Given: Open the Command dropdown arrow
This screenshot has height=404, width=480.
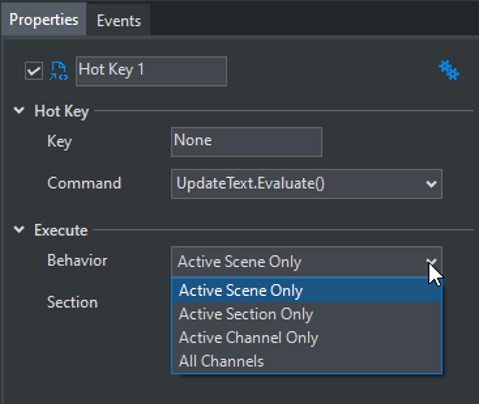Looking at the screenshot, I should point(431,184).
